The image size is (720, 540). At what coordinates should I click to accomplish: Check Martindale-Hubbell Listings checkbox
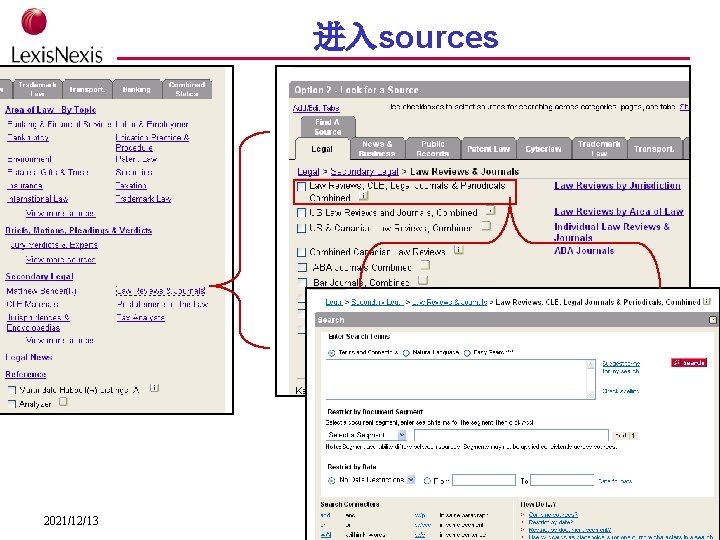coord(12,390)
